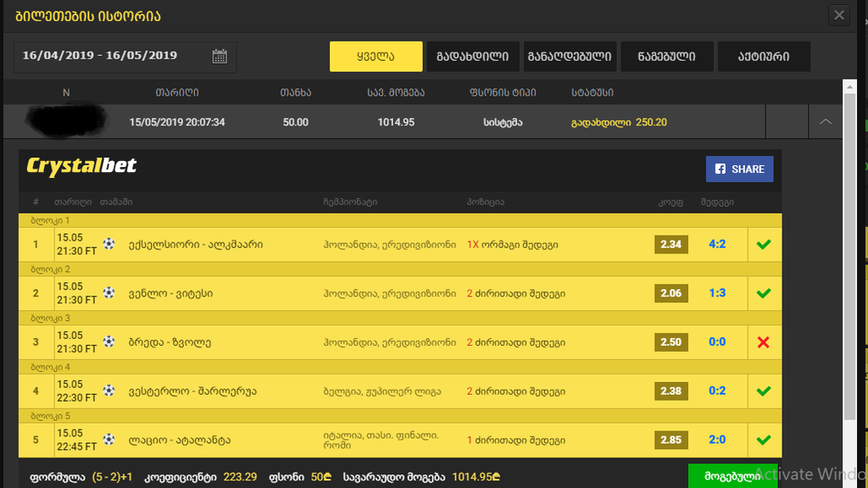Select the გადახდილი filter tab
Screen dimensions: 868x488
[x=473, y=57]
